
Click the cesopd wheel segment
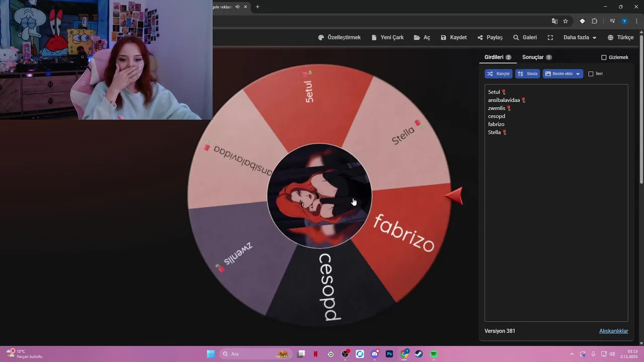pos(330,287)
